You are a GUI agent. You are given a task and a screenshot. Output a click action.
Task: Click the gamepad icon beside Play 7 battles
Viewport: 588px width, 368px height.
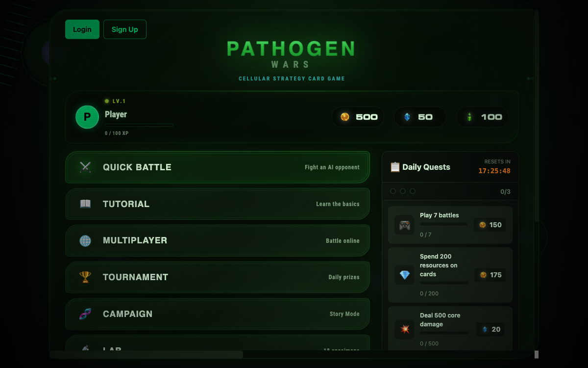pos(404,225)
